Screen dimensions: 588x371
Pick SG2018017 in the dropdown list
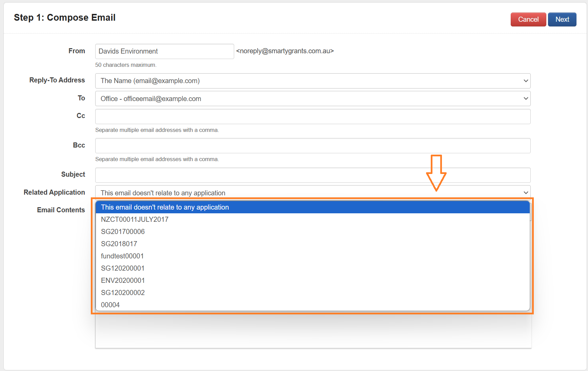coord(119,244)
